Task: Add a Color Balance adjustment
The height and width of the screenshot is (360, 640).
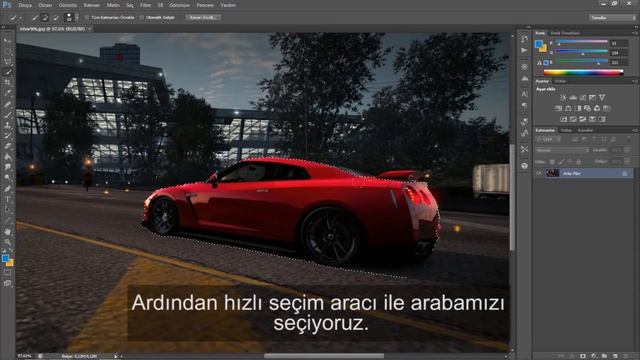Action: [x=568, y=108]
